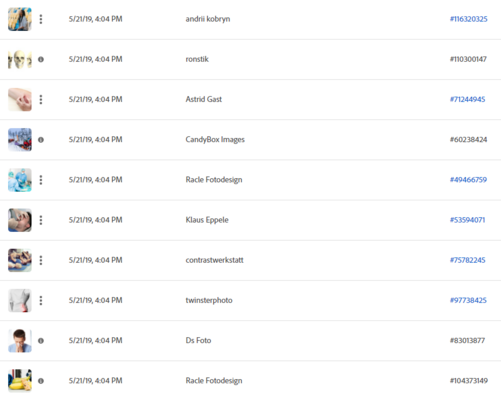This screenshot has width=501, height=399.
Task: Select the sneezing man thumbnail by Ds Foto
Action: [20, 341]
